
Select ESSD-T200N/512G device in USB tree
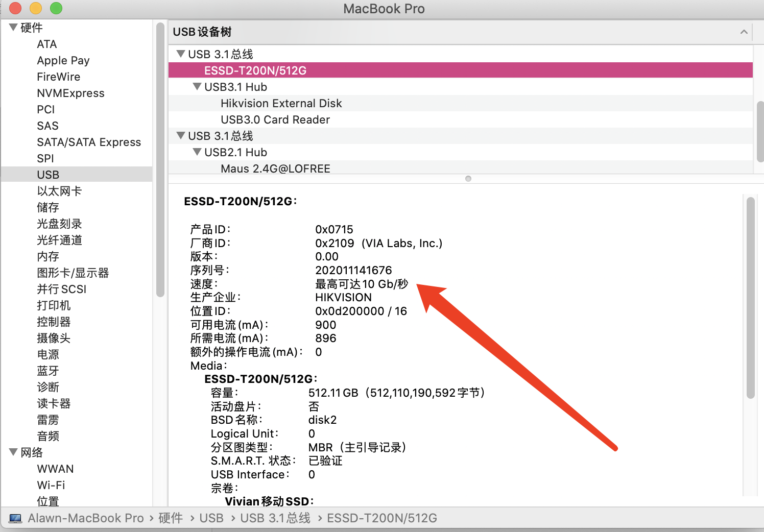click(x=461, y=70)
